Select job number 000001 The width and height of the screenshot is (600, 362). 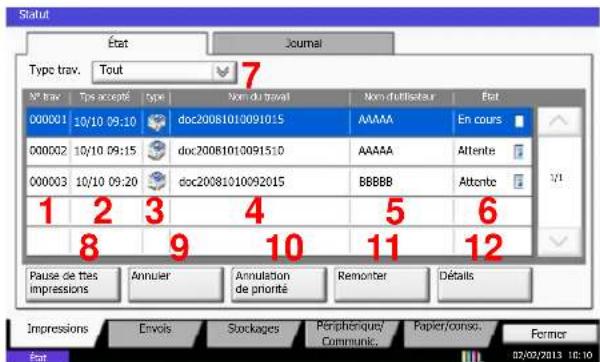pyautogui.click(x=48, y=119)
